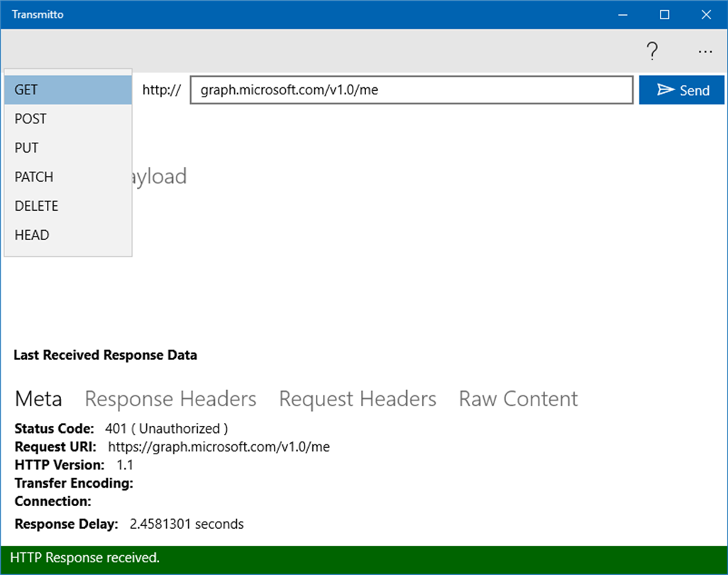Pick PUT from the HTTP method list
Screen dimensions: 728x575
(x=68, y=148)
